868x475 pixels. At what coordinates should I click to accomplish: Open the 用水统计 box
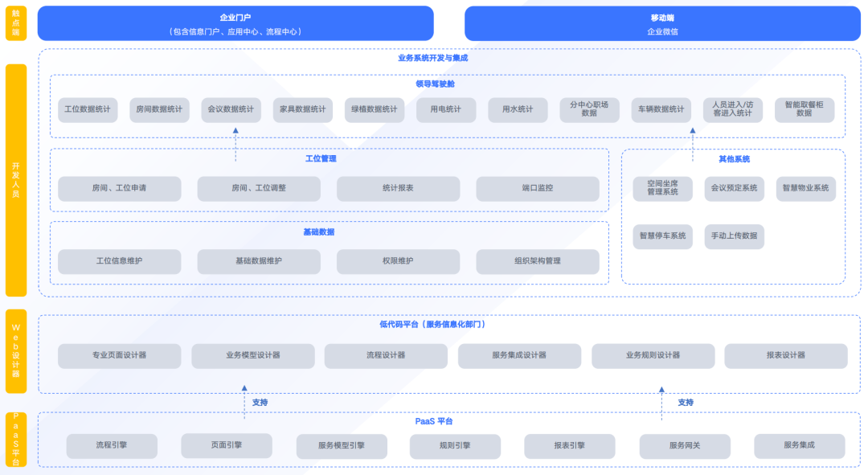(x=518, y=109)
